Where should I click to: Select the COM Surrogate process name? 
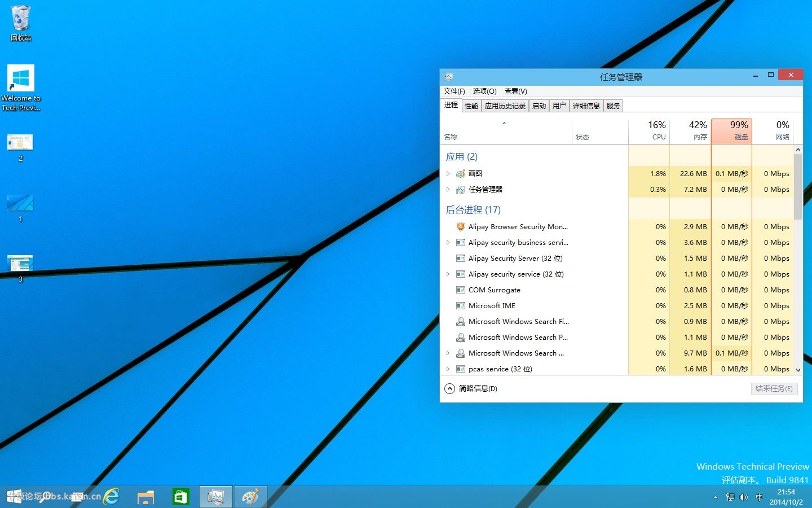pyautogui.click(x=495, y=290)
